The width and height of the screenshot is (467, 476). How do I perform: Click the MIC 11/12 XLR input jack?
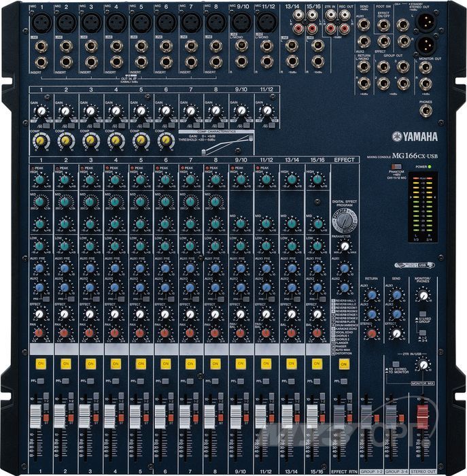pyautogui.click(x=266, y=23)
